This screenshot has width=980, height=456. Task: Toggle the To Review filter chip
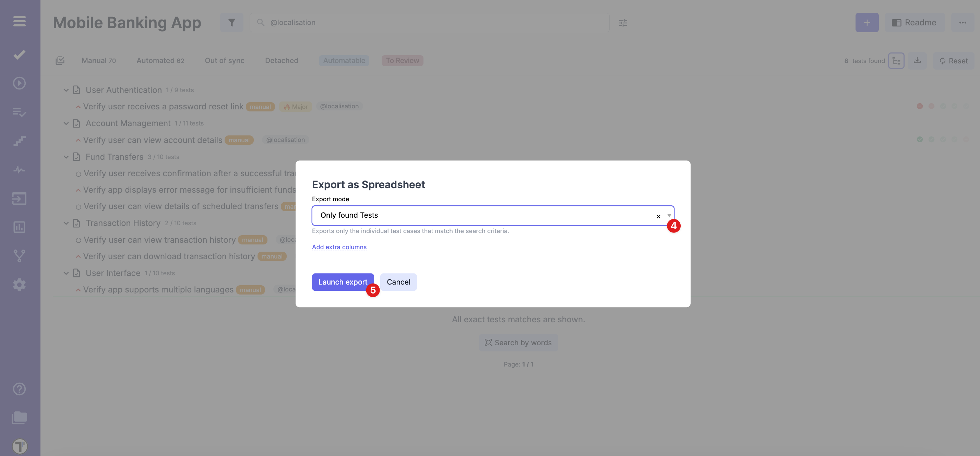(x=402, y=60)
